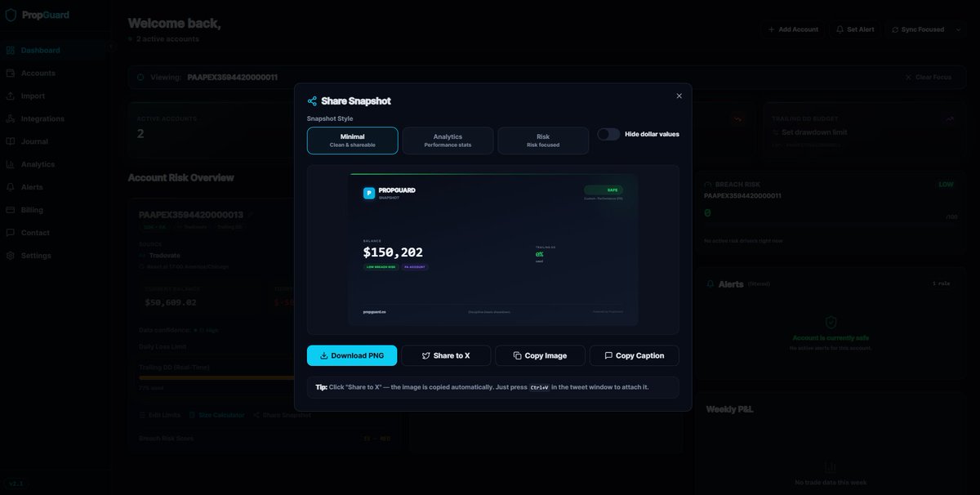The height and width of the screenshot is (495, 980).
Task: Close the Share Snapshot dialog
Action: pyautogui.click(x=679, y=96)
